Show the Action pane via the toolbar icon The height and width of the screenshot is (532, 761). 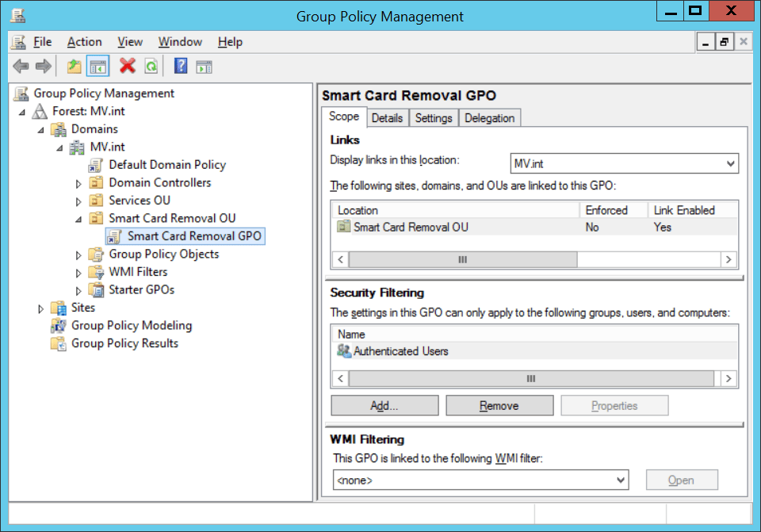coord(204,66)
